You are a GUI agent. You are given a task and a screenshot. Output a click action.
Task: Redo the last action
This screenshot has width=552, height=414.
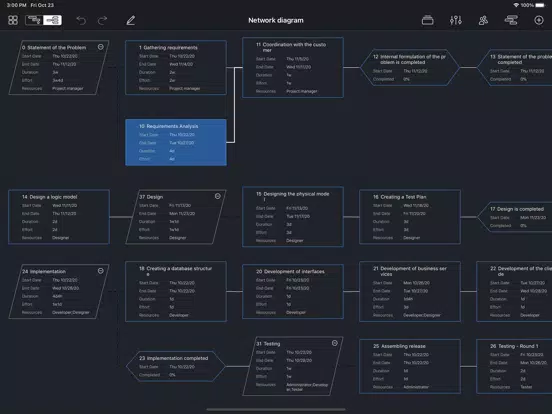[102, 20]
